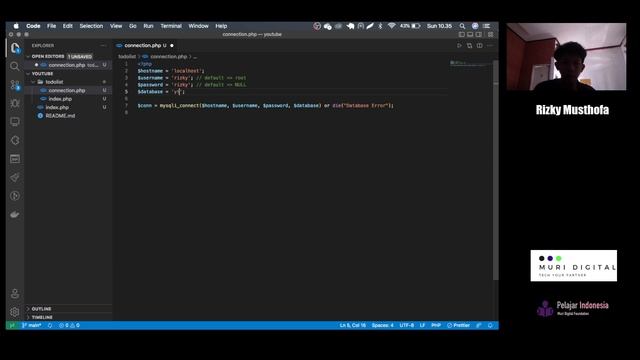Open the Bluetooth menu bar icon
Image resolution: width=640 pixels, height=360 pixels.
pyautogui.click(x=380, y=26)
